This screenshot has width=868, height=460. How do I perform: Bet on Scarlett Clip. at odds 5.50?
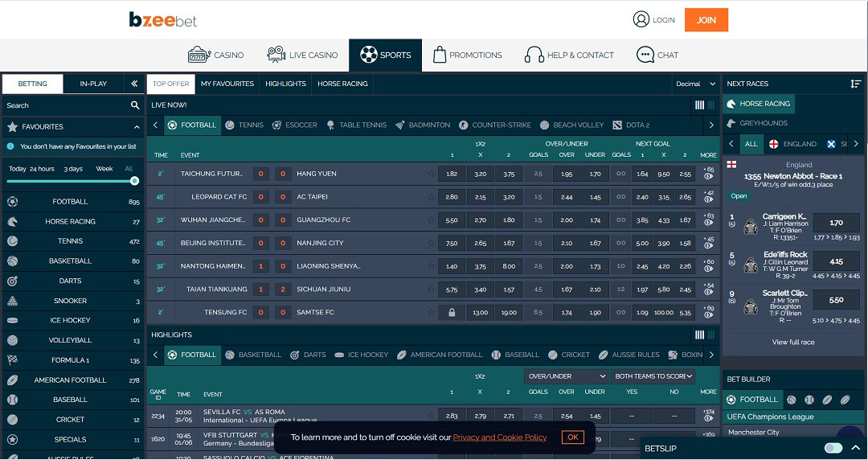click(x=836, y=300)
